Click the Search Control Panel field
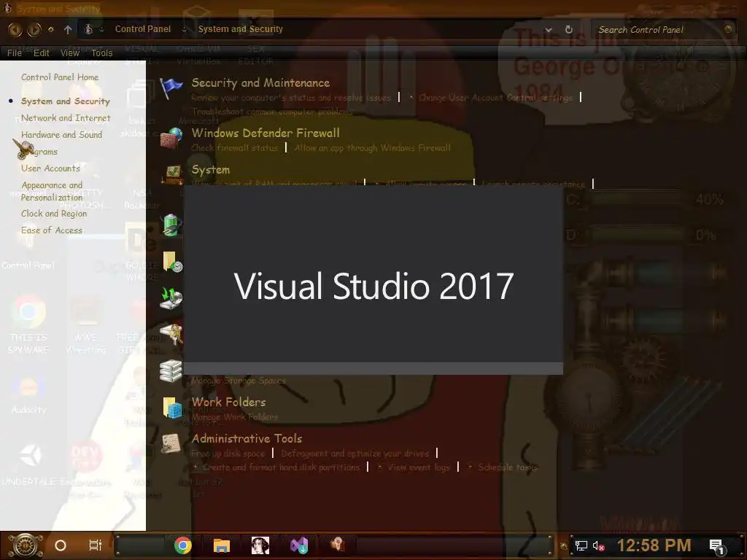 point(662,29)
